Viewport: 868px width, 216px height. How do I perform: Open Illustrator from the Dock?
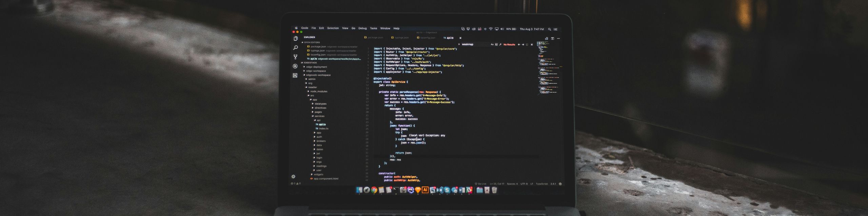pyautogui.click(x=425, y=190)
